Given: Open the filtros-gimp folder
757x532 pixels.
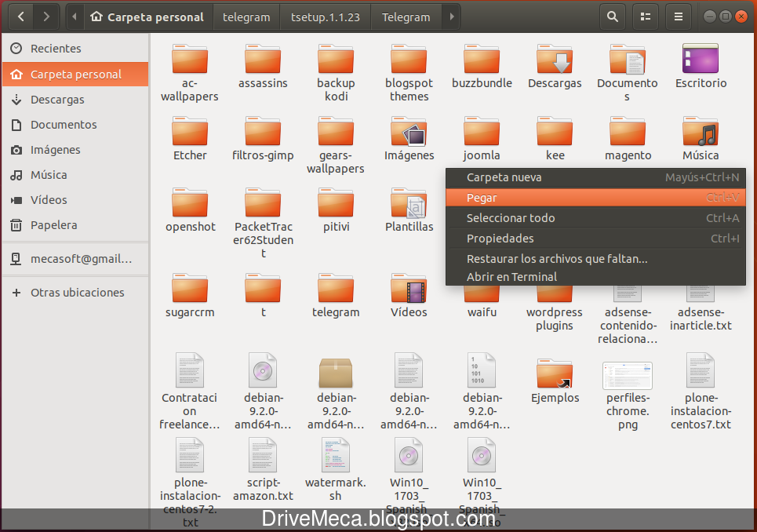Looking at the screenshot, I should 263,132.
